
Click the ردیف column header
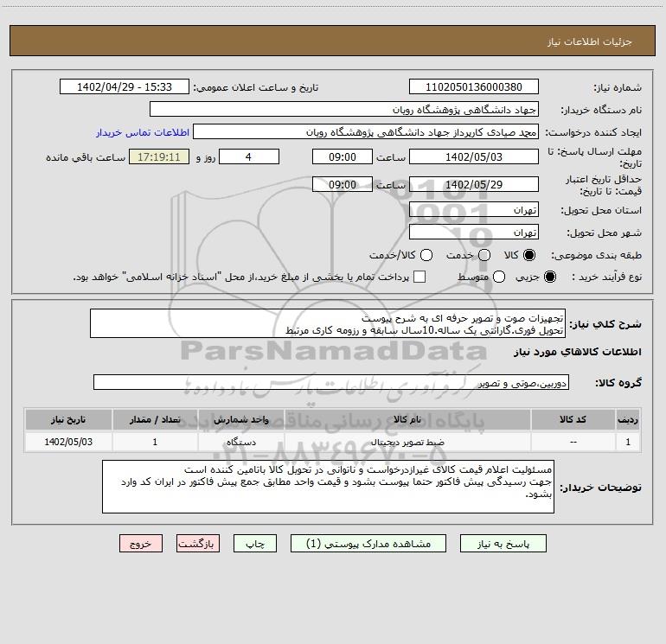[628, 419]
